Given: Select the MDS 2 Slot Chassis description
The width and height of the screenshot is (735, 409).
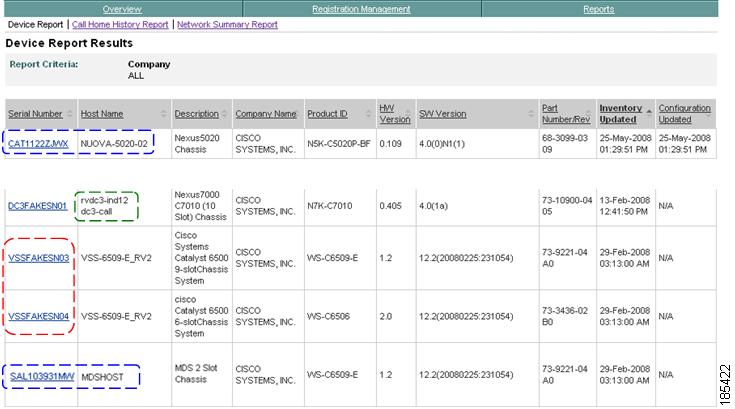Looking at the screenshot, I should tap(196, 374).
